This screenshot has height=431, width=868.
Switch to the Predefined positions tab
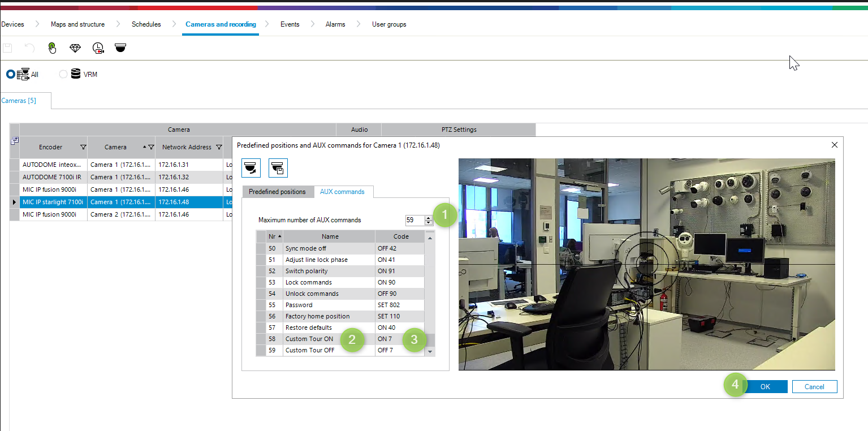pyautogui.click(x=277, y=192)
